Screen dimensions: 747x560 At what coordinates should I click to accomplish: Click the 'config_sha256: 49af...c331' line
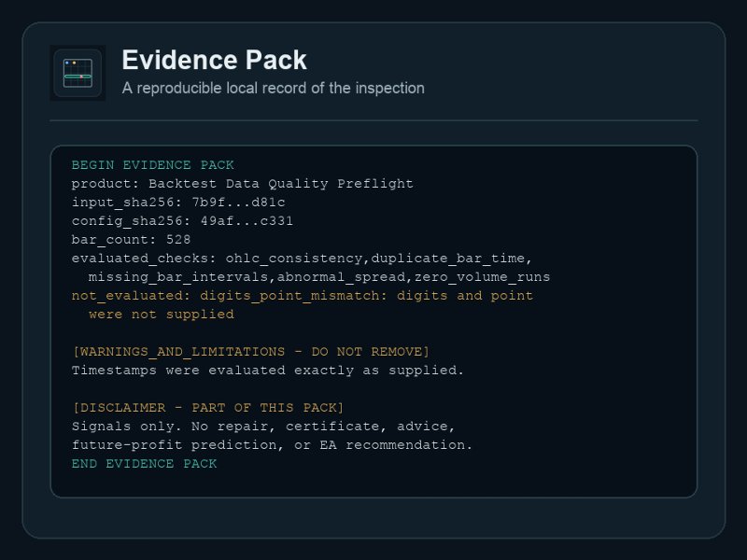pyautogui.click(x=182, y=221)
